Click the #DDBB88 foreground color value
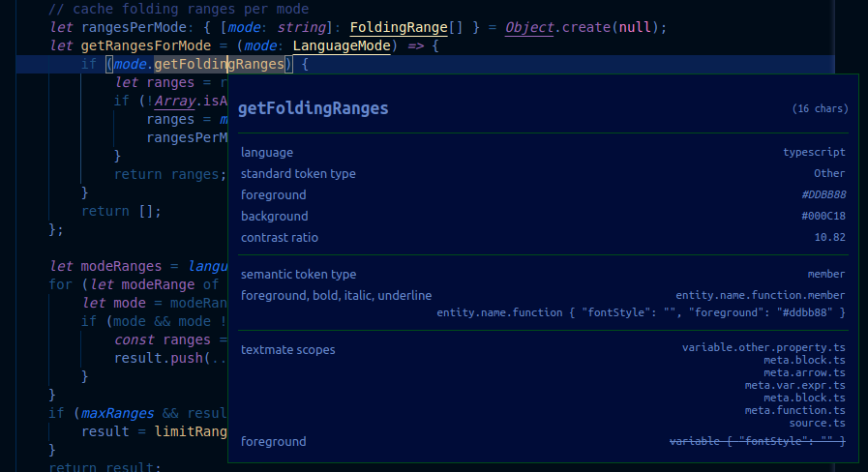This screenshot has width=868, height=472. [x=823, y=195]
